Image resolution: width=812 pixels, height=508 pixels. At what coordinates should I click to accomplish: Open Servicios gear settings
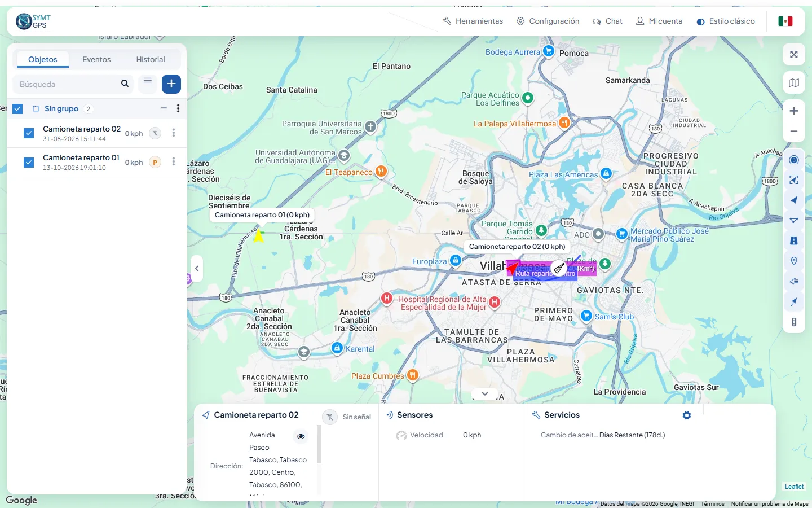(x=687, y=415)
